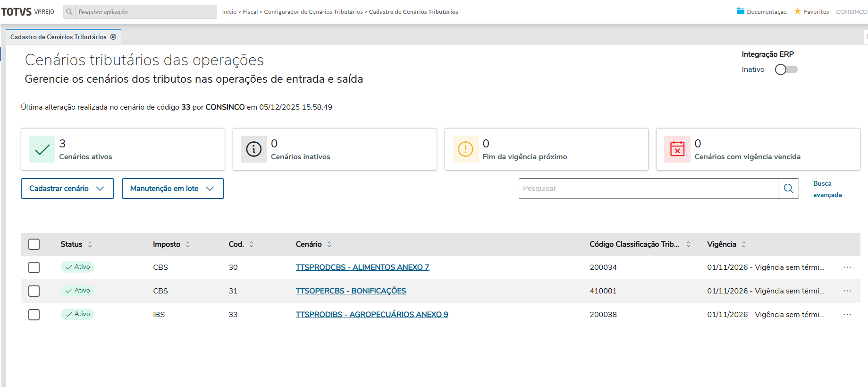Open the Favoritos link
868x387 pixels.
[816, 12]
